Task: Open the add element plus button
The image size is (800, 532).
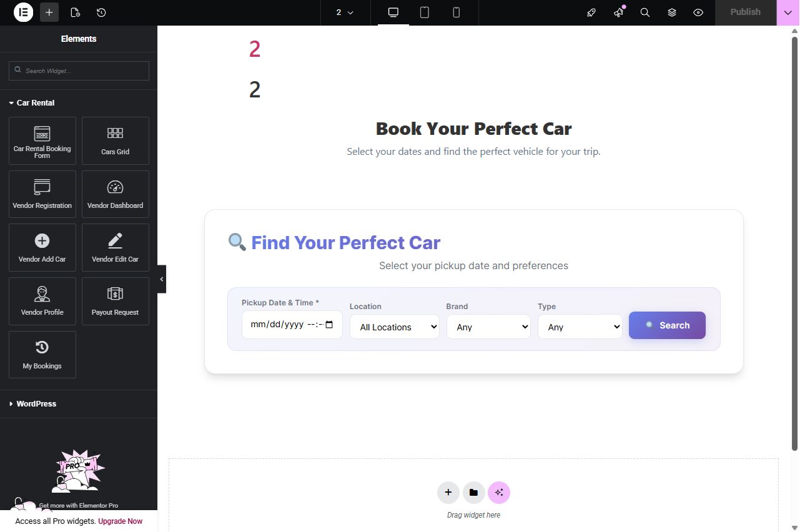Action: [49, 12]
